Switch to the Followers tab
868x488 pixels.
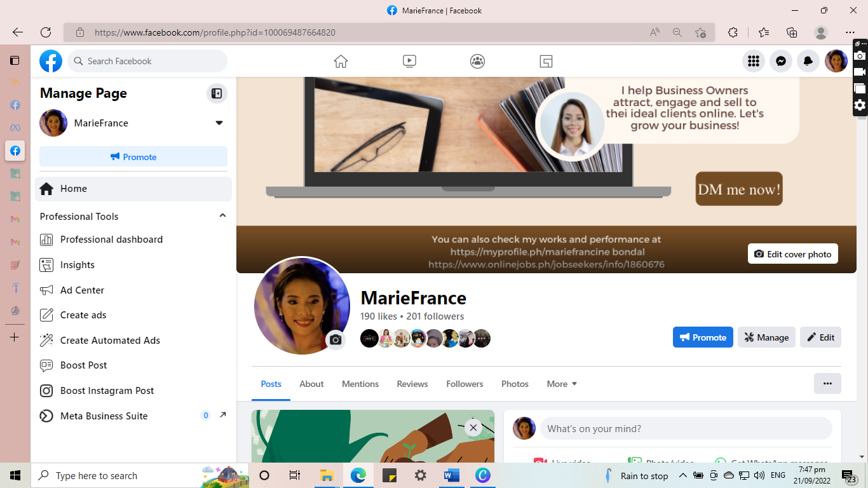tap(465, 384)
